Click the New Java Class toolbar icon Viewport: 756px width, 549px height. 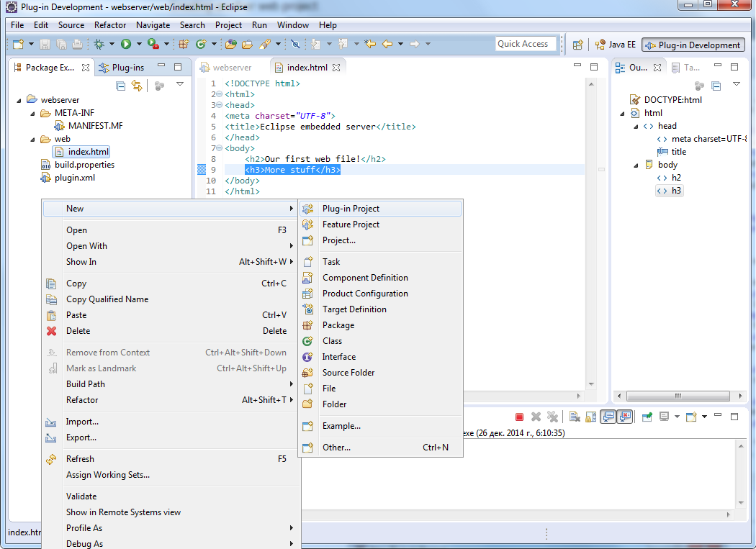pos(201,45)
